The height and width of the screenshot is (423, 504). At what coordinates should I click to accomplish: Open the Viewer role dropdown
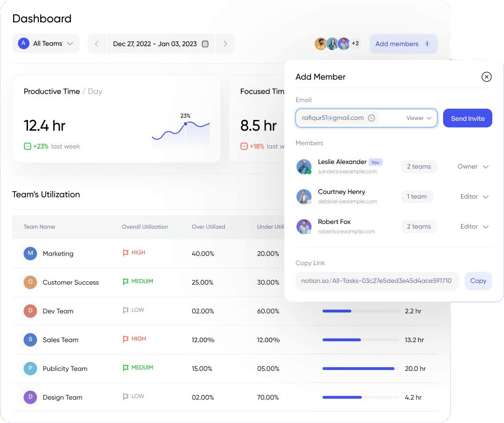coord(419,118)
